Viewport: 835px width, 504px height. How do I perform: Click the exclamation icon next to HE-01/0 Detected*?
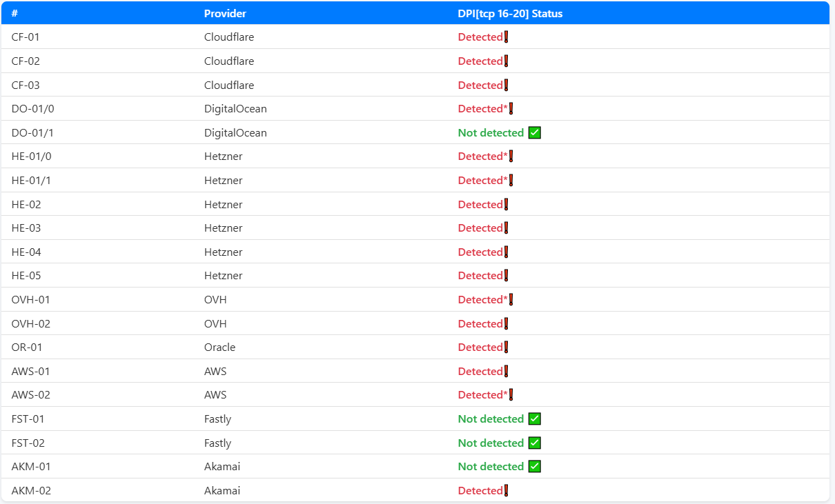click(511, 157)
